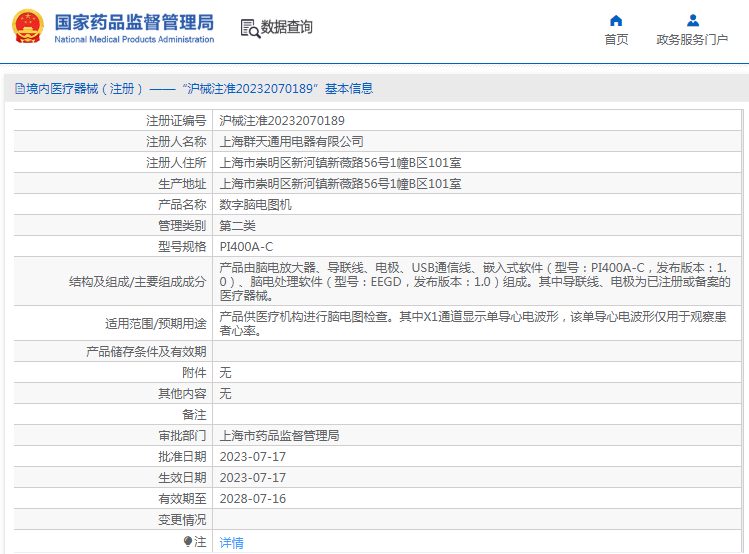Click 附件 value 无
The width and height of the screenshot is (749, 554).
click(x=225, y=373)
